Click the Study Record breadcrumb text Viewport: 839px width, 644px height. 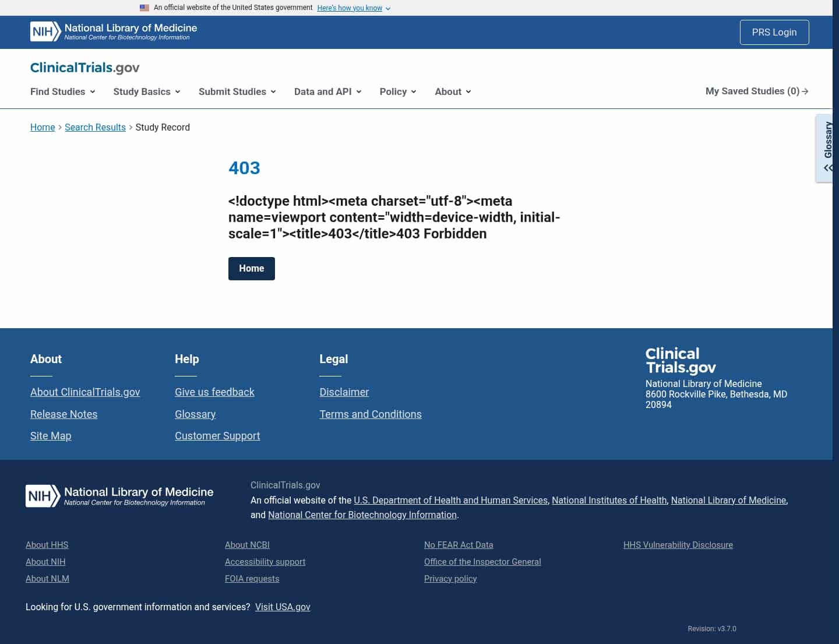(163, 127)
